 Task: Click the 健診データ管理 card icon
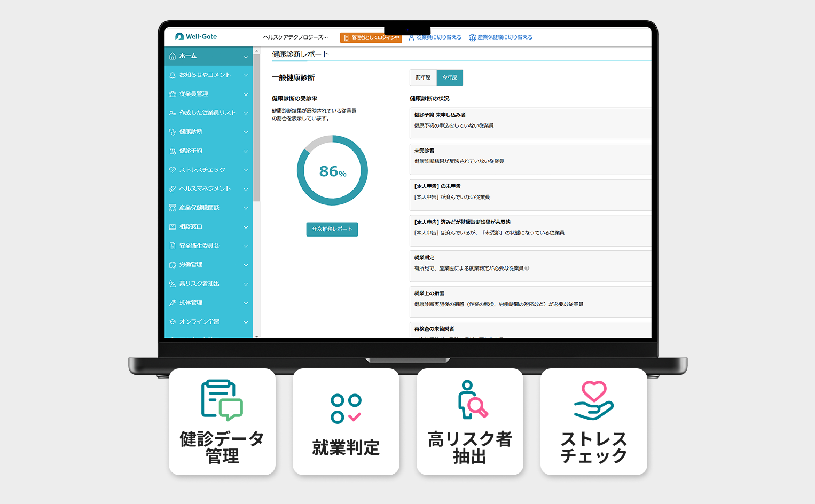click(x=222, y=400)
